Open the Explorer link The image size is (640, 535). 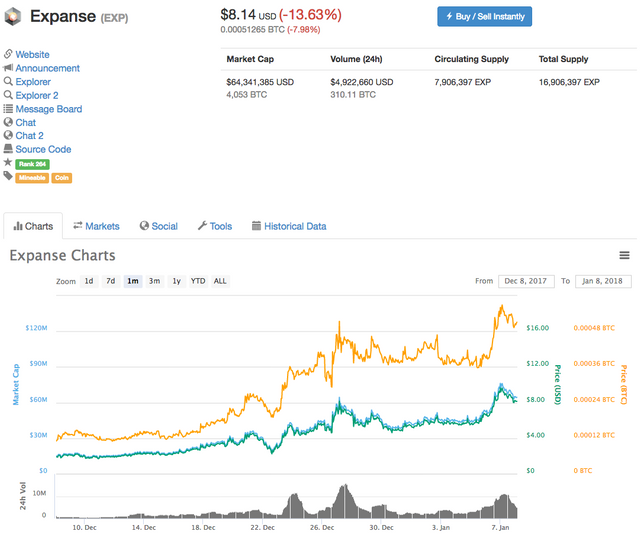coord(33,82)
